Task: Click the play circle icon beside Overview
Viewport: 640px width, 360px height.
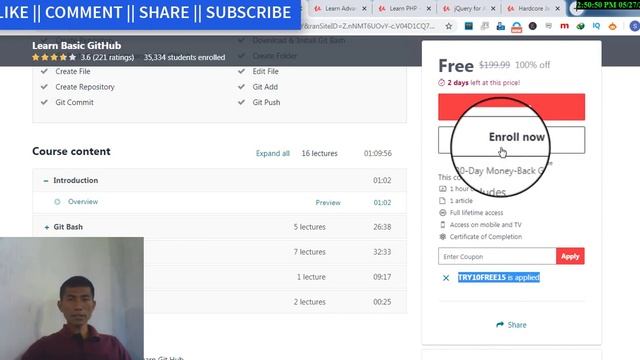Action: click(x=57, y=202)
